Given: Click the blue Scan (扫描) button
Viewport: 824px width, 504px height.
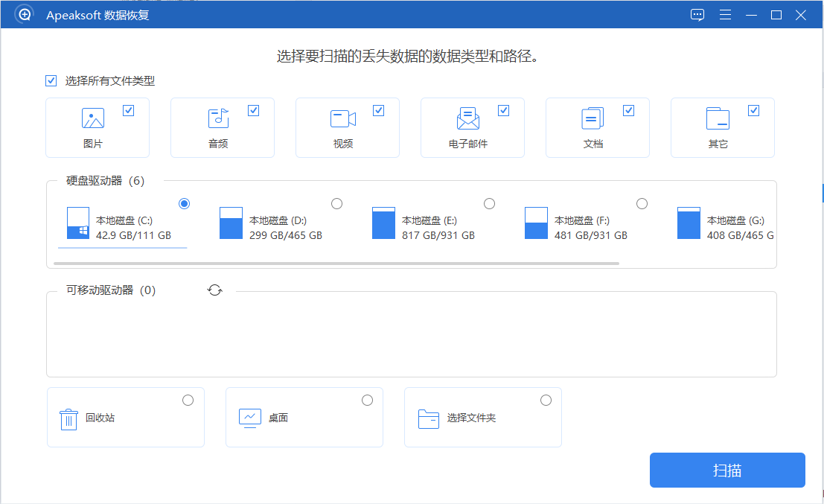Looking at the screenshot, I should coord(727,470).
